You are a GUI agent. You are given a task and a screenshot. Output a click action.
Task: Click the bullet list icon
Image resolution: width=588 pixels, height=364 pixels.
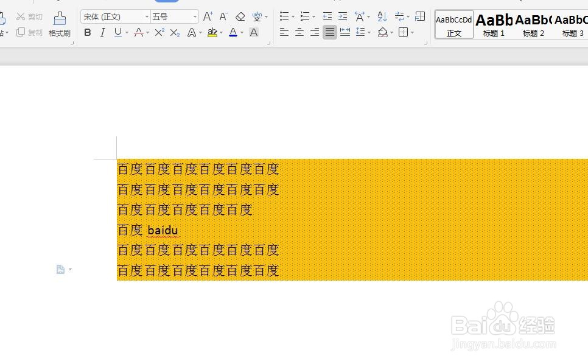point(284,16)
